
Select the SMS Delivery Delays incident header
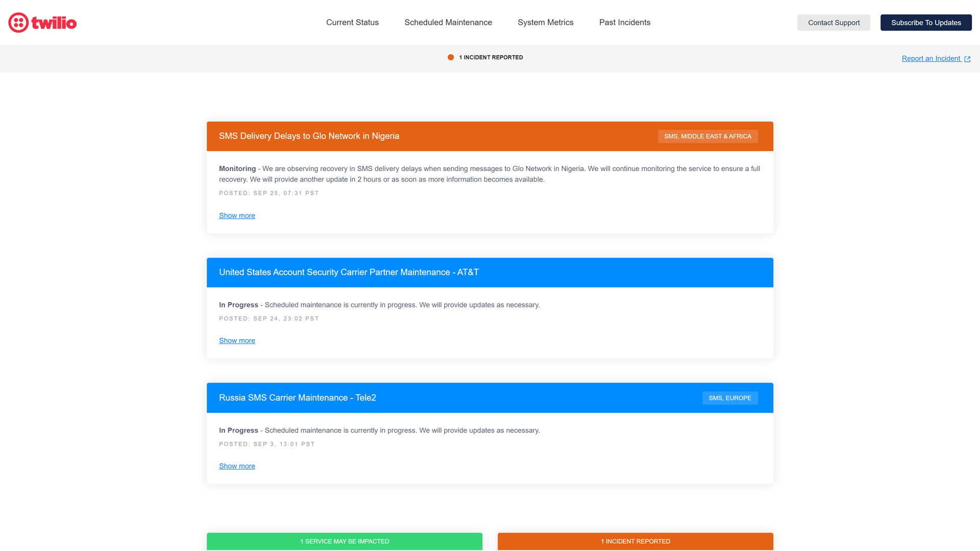coord(309,136)
